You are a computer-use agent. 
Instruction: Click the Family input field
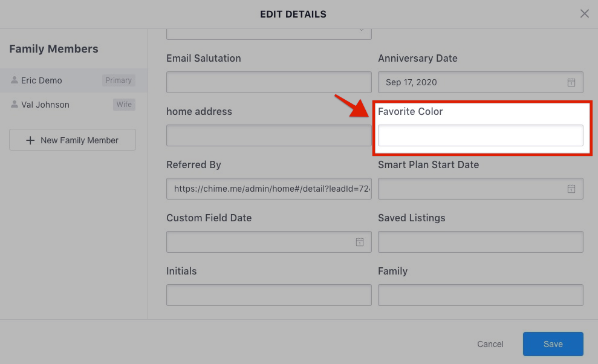click(481, 295)
